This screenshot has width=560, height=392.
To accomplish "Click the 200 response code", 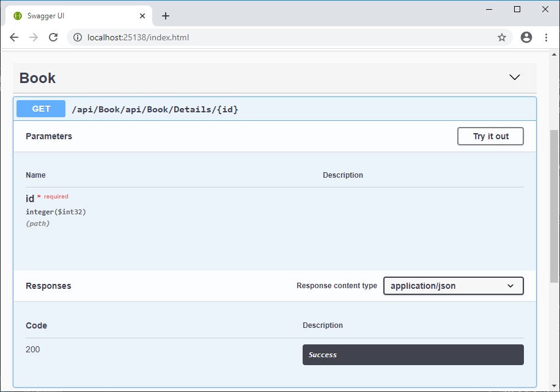I will point(33,349).
